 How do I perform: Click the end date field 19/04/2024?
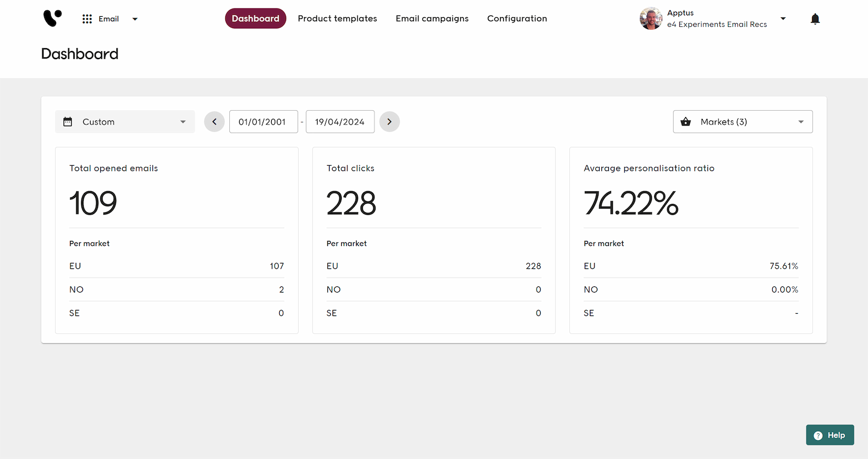[340, 122]
